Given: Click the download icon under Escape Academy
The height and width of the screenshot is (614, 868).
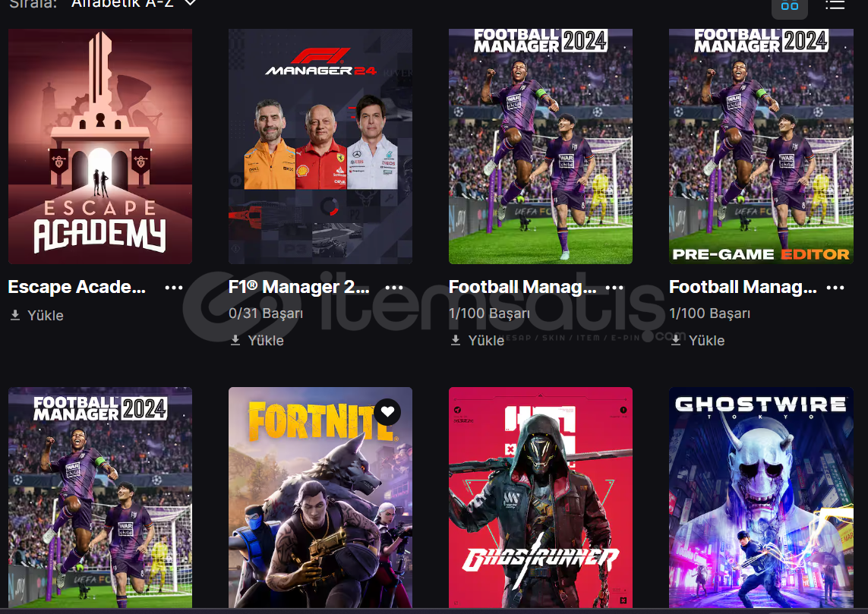Looking at the screenshot, I should coord(15,315).
